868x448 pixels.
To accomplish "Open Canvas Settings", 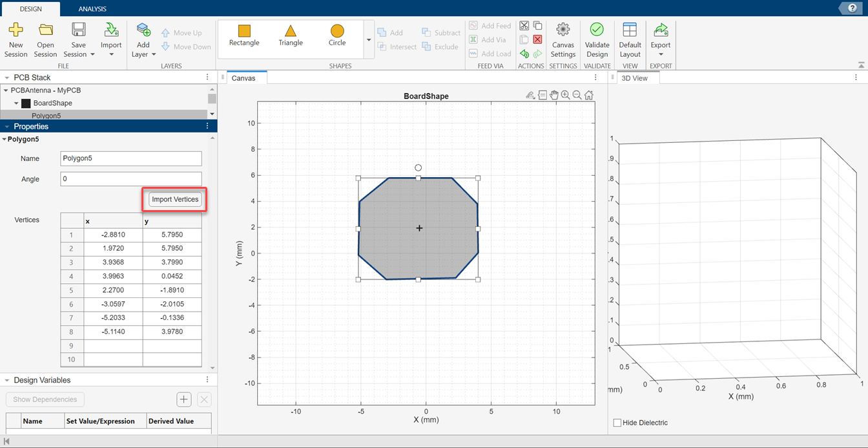I will point(563,39).
